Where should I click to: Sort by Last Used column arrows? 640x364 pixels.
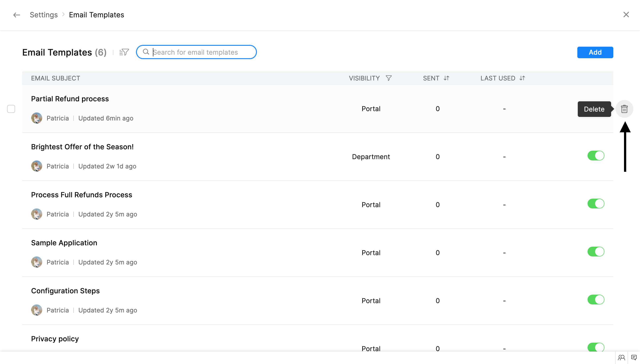(522, 78)
